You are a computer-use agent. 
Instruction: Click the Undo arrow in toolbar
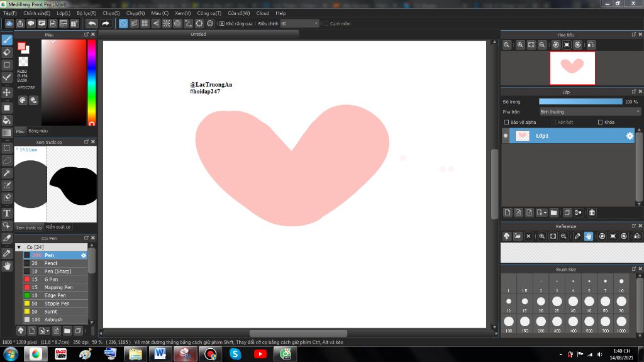point(92,24)
